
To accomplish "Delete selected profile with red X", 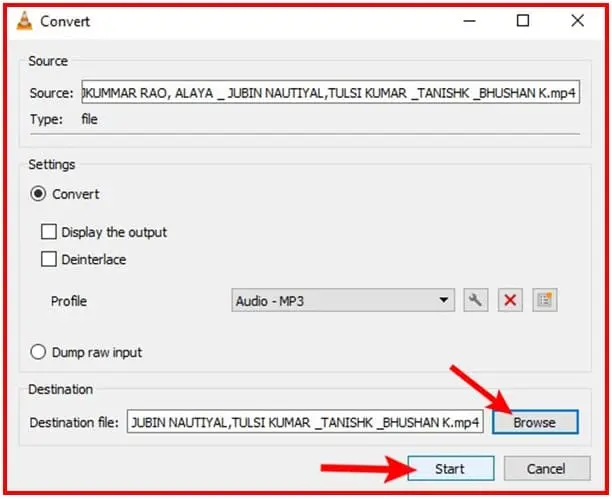I will pyautogui.click(x=510, y=300).
